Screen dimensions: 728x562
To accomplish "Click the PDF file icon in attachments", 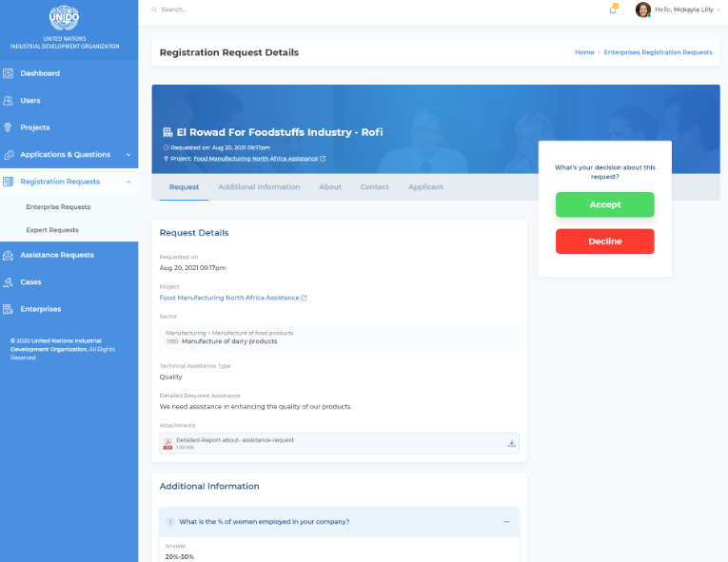I will (167, 443).
